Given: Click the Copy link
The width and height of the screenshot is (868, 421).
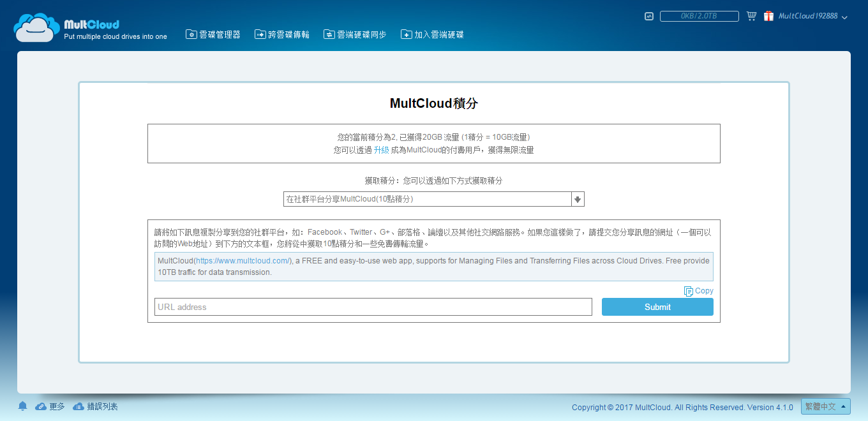Looking at the screenshot, I should pos(704,291).
